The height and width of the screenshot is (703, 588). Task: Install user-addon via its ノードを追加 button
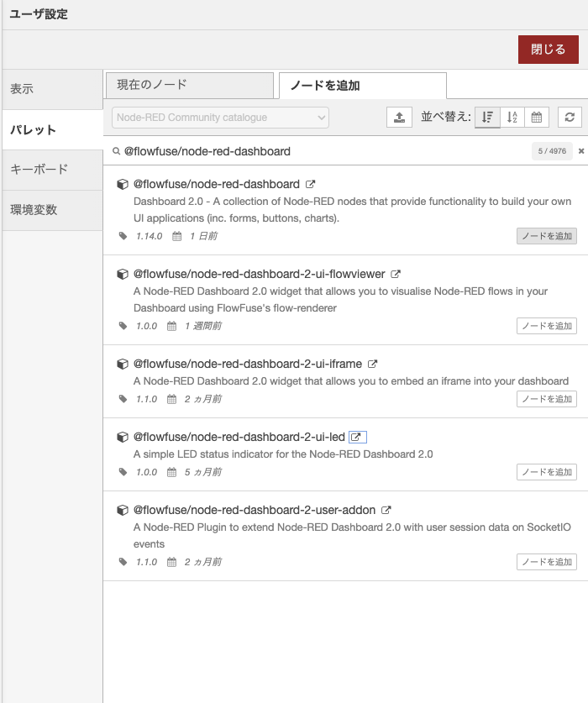pos(546,562)
